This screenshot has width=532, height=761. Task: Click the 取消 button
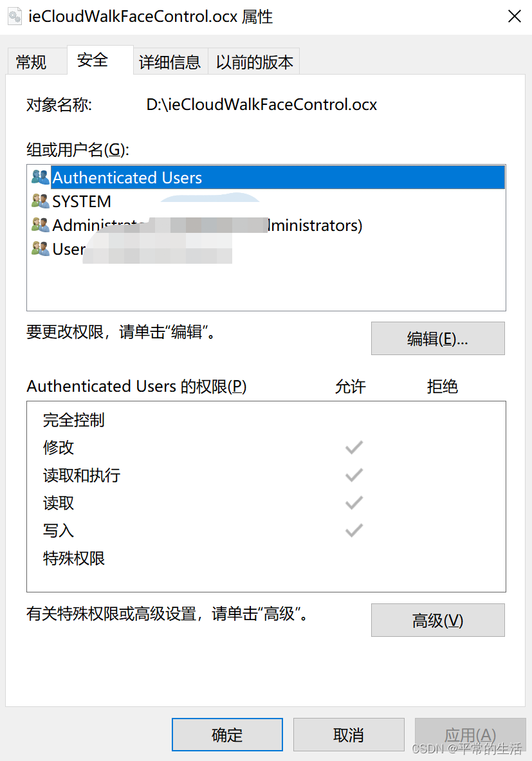point(349,735)
